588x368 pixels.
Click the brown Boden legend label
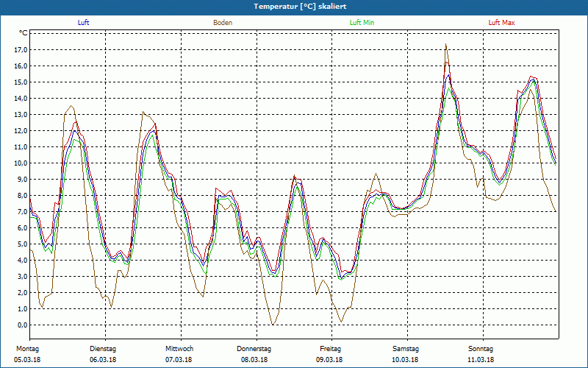223,23
